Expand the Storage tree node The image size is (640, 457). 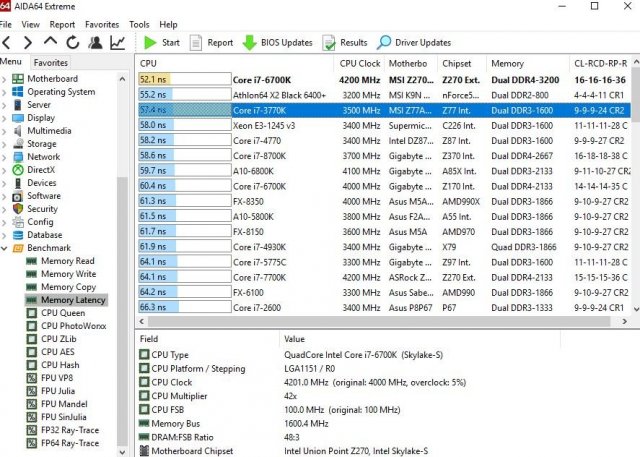click(x=5, y=144)
